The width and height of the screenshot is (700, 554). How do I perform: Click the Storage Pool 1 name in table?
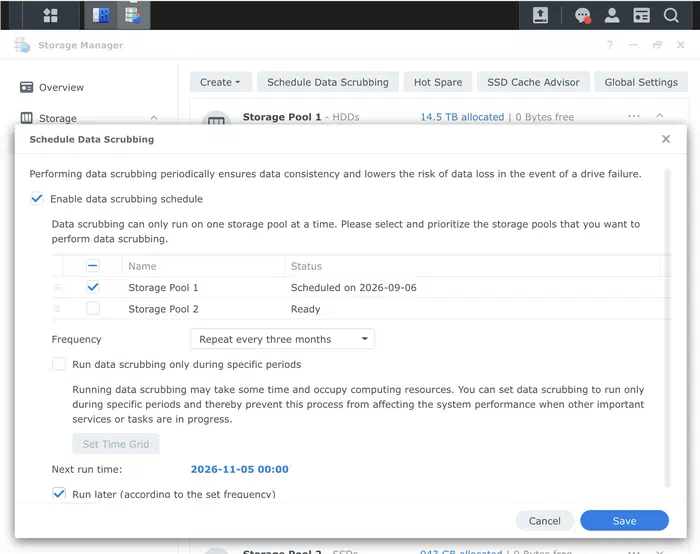(x=163, y=287)
